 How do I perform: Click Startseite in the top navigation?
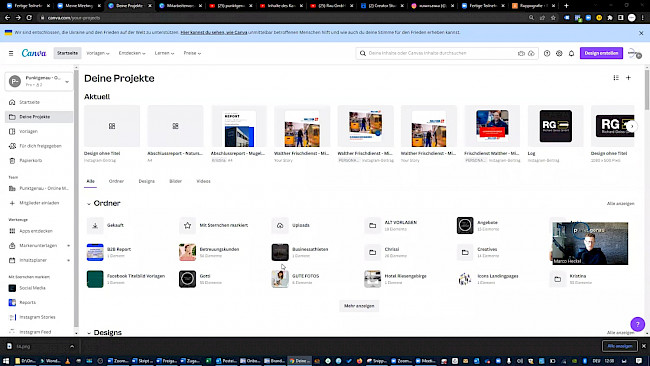click(67, 53)
